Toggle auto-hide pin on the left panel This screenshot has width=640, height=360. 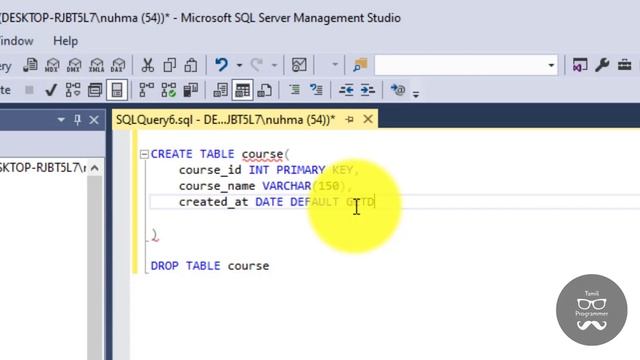click(x=77, y=120)
